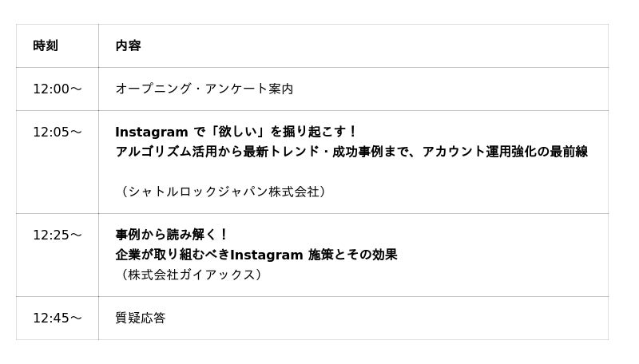Select the 12:45～ time cell
Image resolution: width=639 pixels, height=364 pixels.
click(x=57, y=318)
